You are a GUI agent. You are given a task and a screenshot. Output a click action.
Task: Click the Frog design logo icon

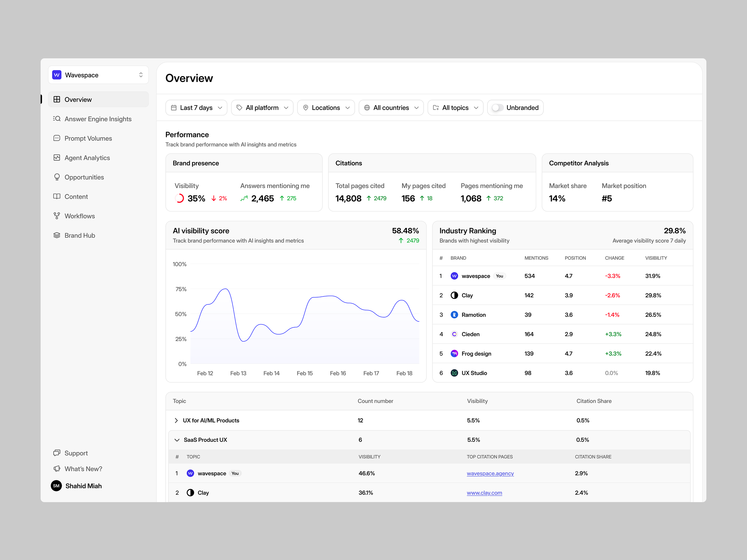454,354
